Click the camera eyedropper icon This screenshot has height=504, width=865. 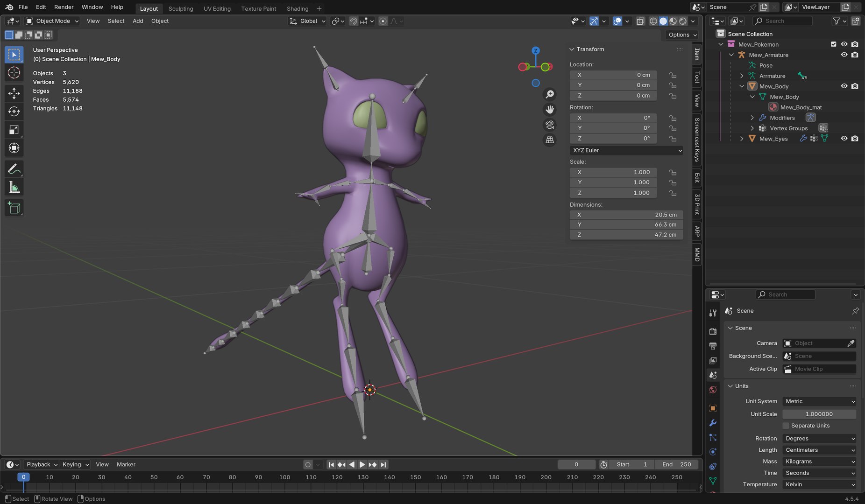851,343
